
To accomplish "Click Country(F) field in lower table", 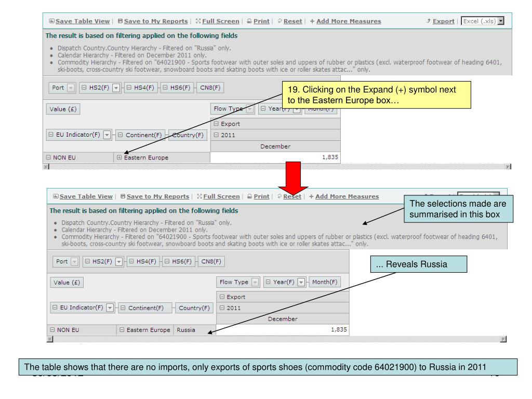I will [194, 308].
